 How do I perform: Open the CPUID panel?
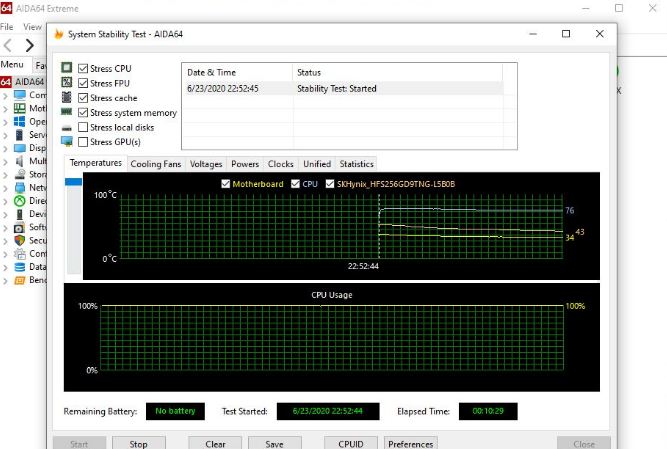tap(351, 443)
